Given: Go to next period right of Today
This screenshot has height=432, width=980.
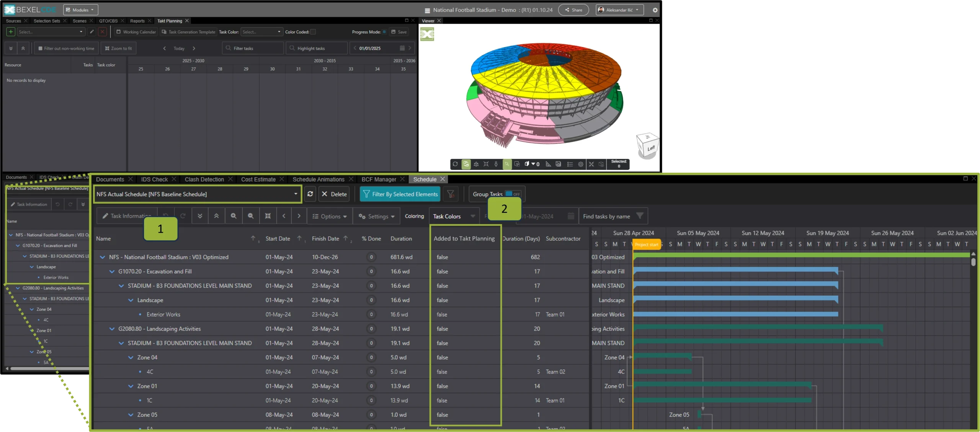Looking at the screenshot, I should click(x=194, y=48).
